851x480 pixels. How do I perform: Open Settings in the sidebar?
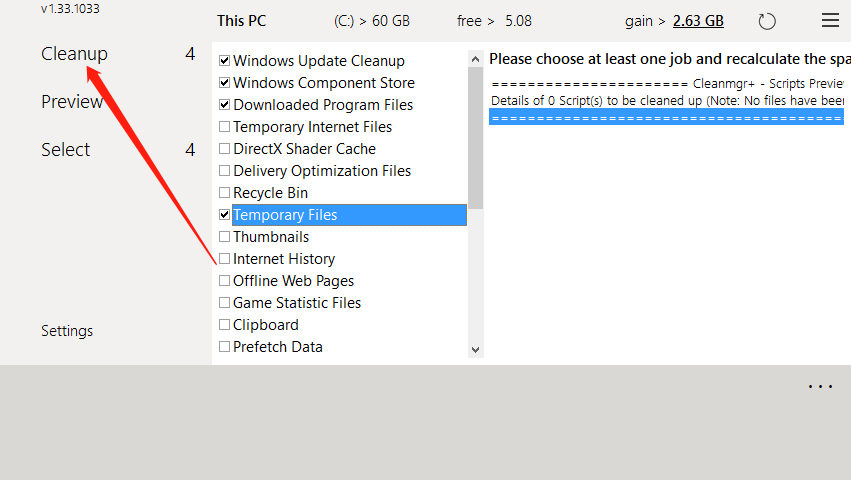click(x=67, y=331)
